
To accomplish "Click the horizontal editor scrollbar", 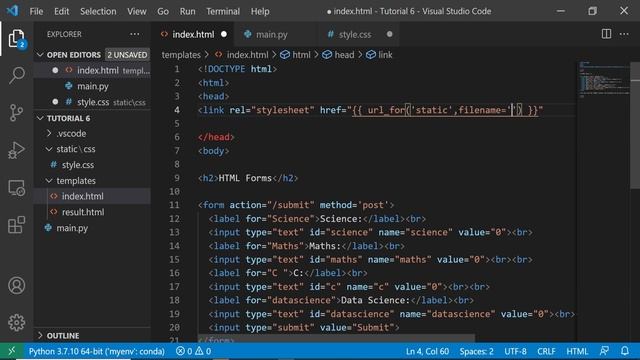I will tap(336, 339).
